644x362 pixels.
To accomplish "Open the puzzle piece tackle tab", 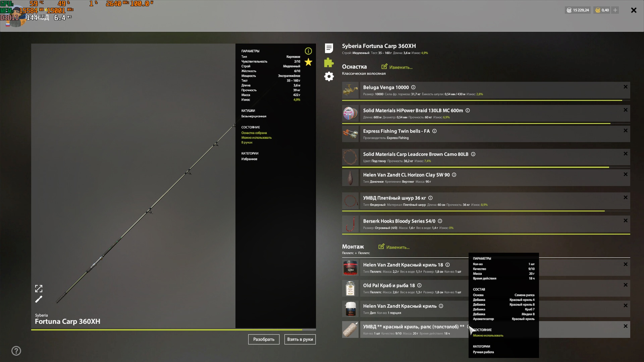I will 329,62.
